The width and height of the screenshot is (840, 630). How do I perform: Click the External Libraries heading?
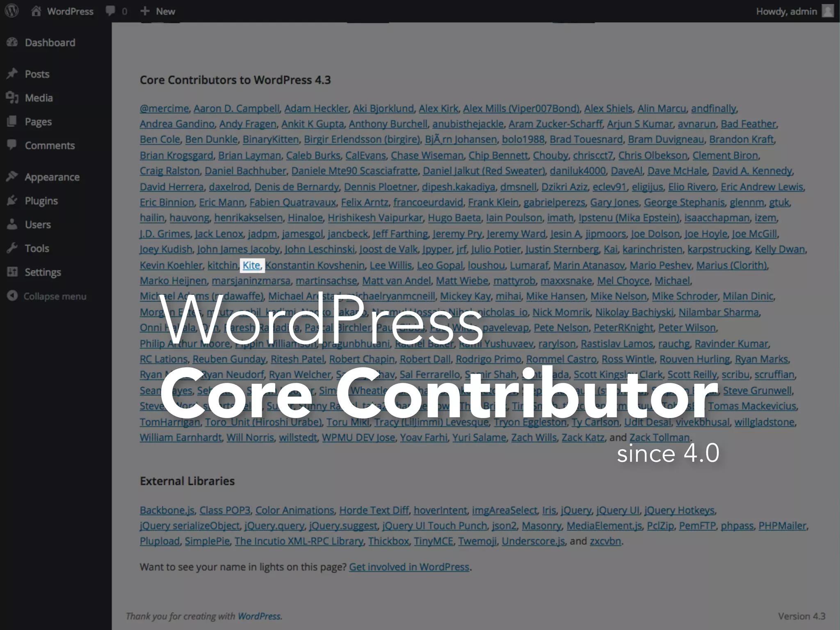pyautogui.click(x=187, y=481)
